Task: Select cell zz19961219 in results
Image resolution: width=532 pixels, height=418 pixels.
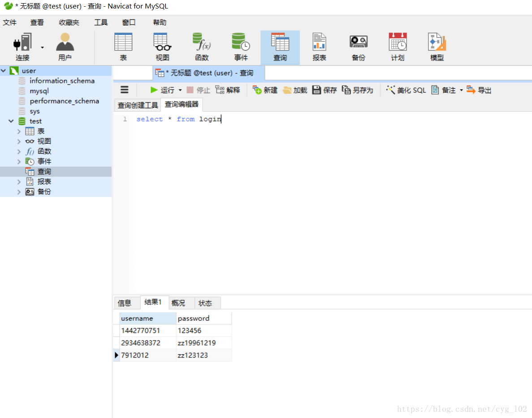Action: coord(204,343)
